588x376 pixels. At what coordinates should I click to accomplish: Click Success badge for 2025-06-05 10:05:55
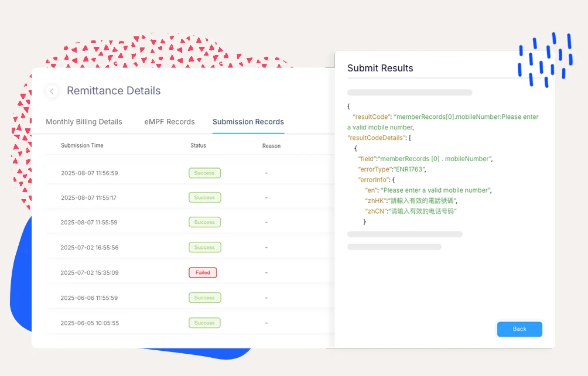(x=204, y=323)
